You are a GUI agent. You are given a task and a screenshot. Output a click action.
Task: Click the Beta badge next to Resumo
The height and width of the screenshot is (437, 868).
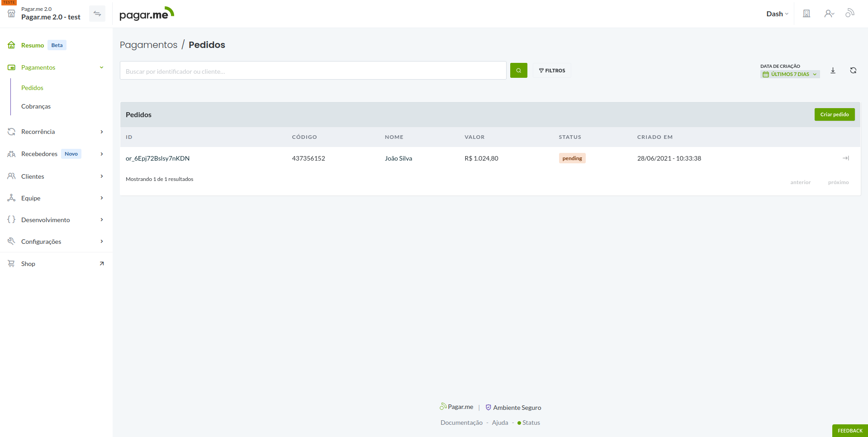pos(57,45)
